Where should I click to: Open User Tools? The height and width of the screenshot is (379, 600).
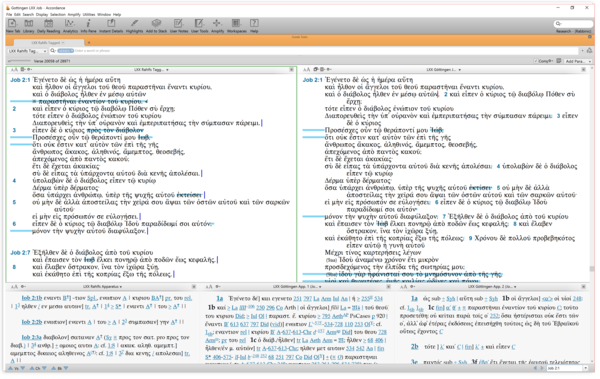[199, 26]
